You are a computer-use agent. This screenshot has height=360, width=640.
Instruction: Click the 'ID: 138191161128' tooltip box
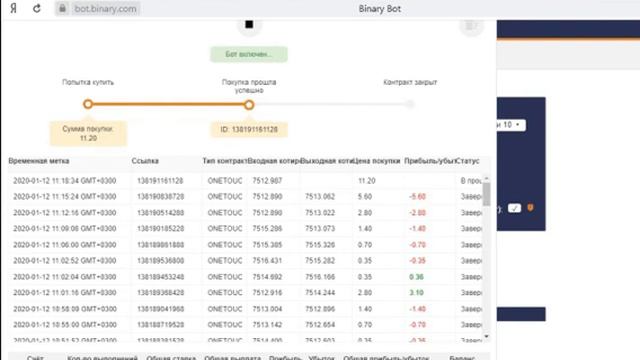(x=249, y=129)
